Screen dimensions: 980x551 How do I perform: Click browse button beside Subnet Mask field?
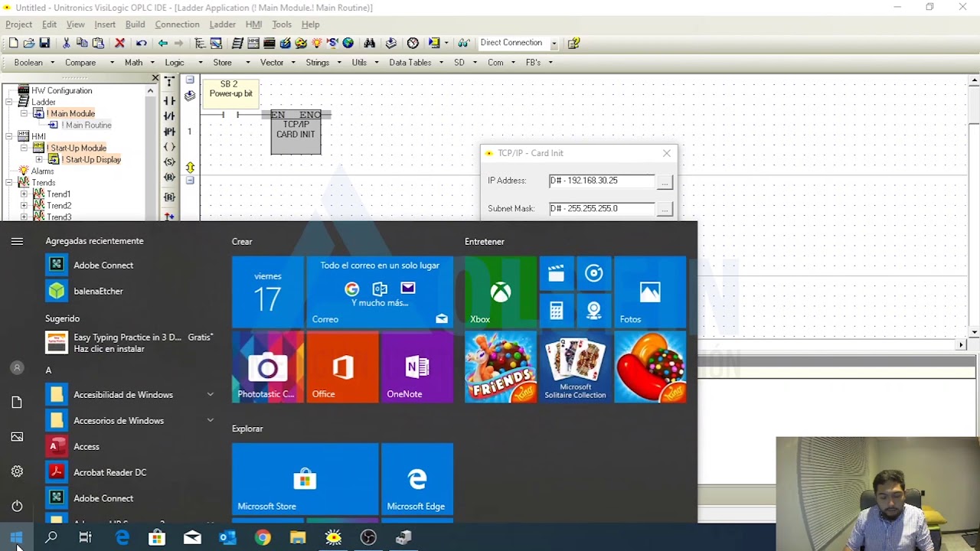(x=665, y=209)
